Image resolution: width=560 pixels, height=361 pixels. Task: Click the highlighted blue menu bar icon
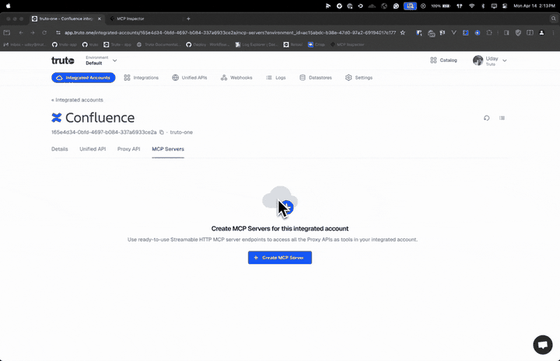point(410,6)
